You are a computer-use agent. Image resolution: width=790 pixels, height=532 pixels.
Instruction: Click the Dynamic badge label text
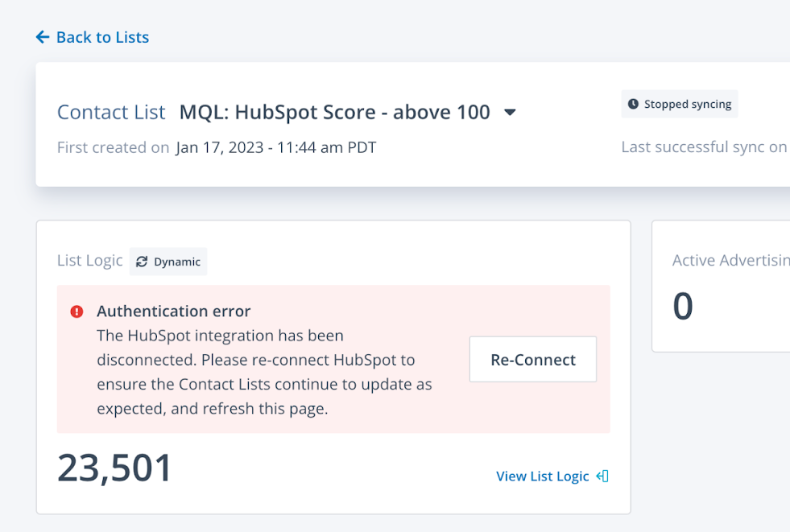[x=177, y=262]
